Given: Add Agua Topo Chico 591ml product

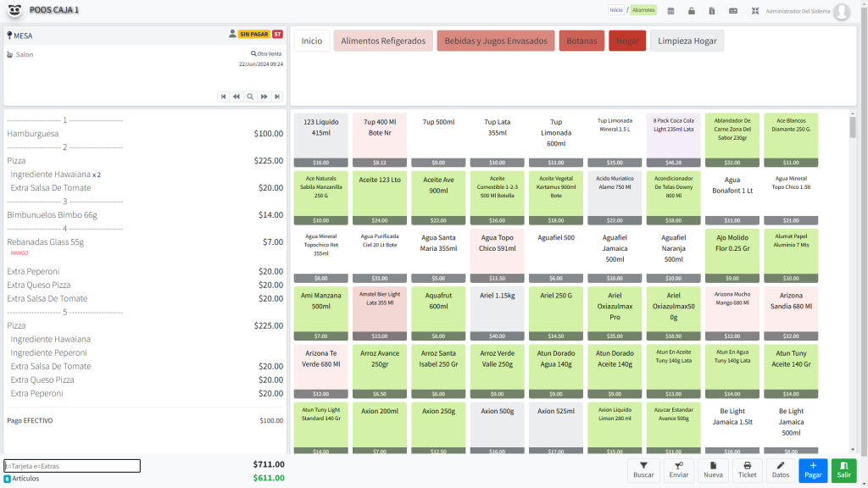Looking at the screenshot, I should pyautogui.click(x=497, y=256).
